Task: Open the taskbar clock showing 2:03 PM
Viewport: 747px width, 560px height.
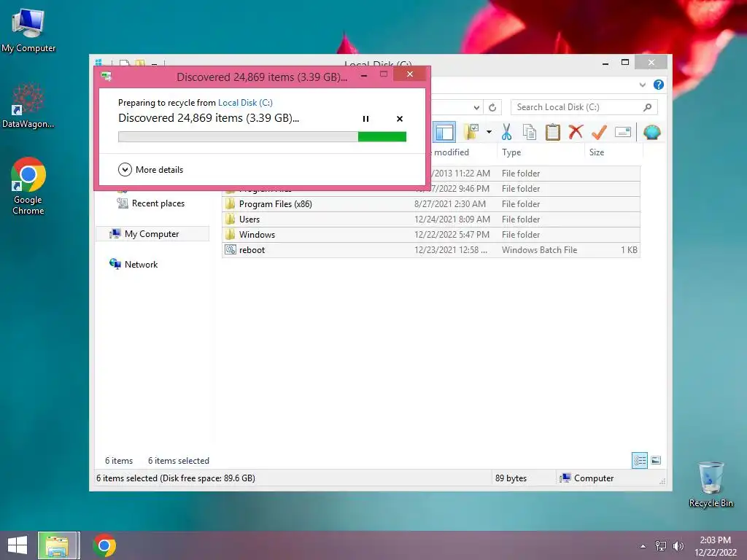Action: (716, 546)
